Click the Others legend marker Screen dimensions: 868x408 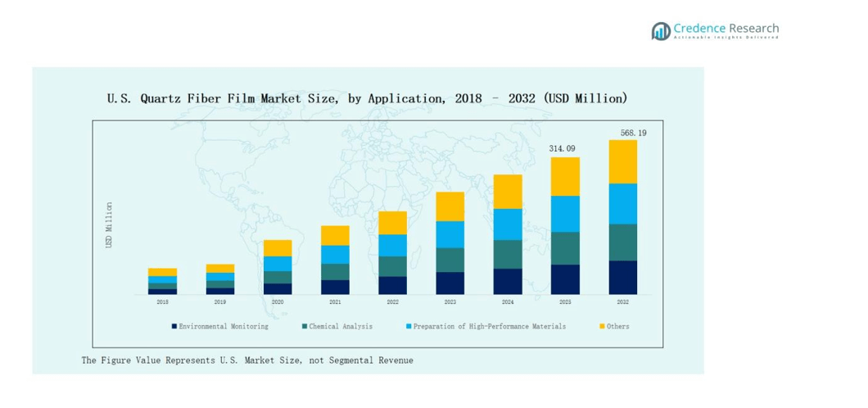pyautogui.click(x=602, y=326)
